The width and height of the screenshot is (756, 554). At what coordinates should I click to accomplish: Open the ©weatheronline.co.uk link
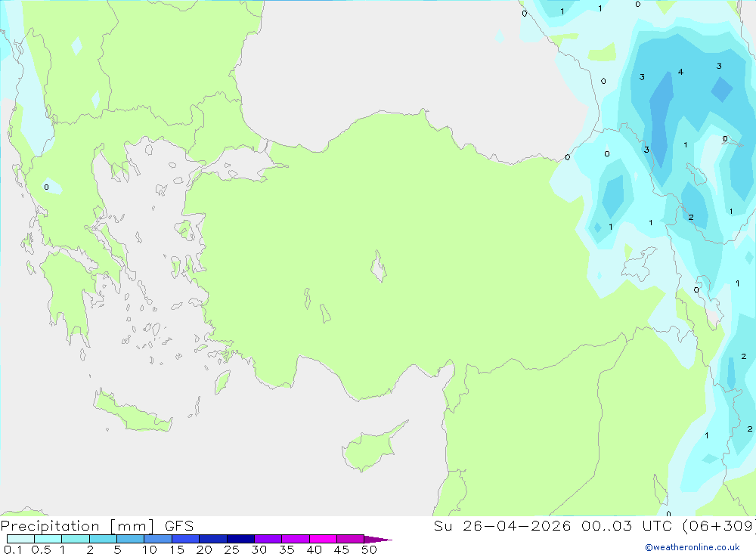click(692, 547)
